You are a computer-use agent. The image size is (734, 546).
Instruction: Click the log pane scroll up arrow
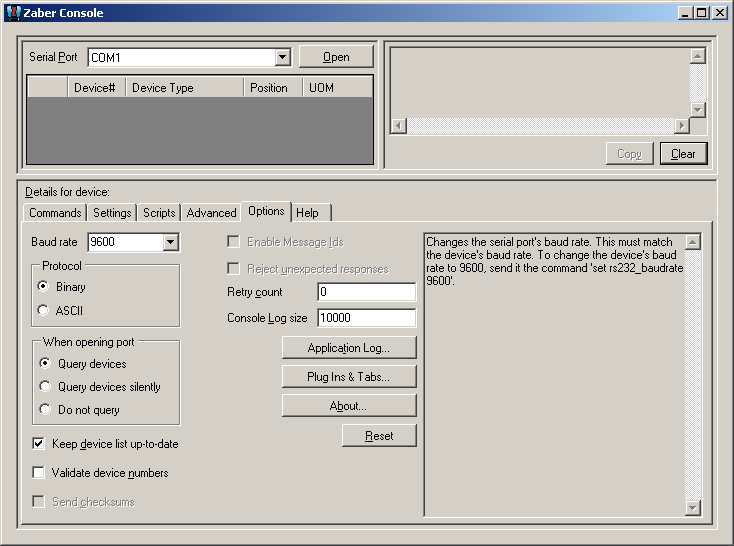pyautogui.click(x=698, y=57)
